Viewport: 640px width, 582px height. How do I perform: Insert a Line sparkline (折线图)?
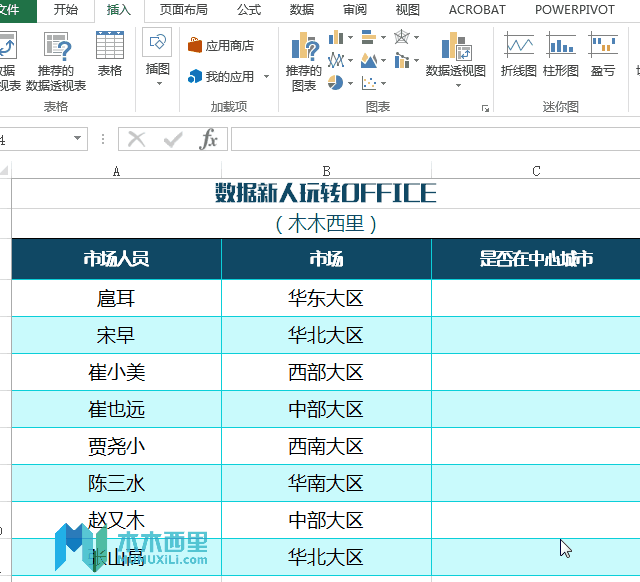(x=519, y=55)
